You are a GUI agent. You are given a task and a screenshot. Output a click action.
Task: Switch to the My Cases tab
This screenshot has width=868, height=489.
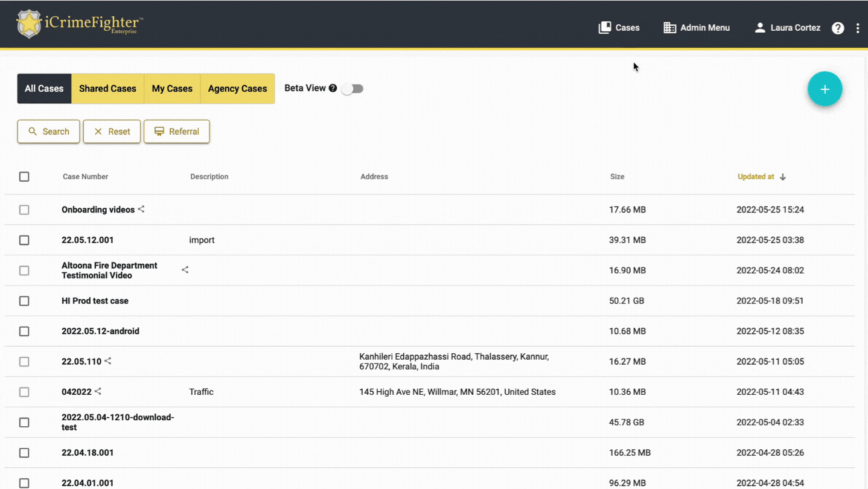(x=172, y=89)
